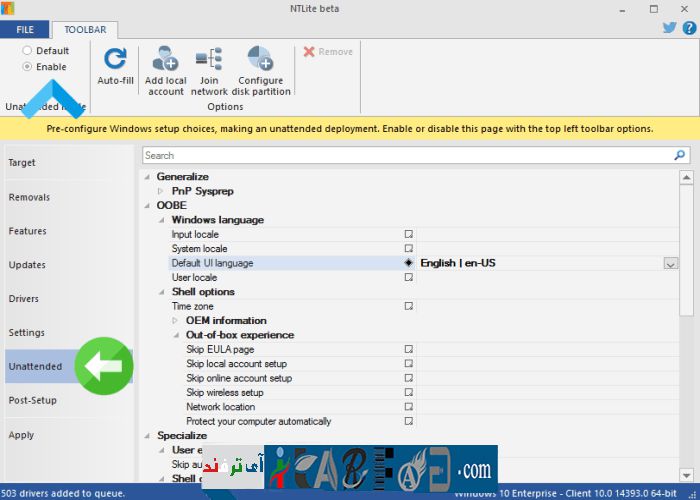
Task: Select the Enable radio button
Action: click(28, 67)
